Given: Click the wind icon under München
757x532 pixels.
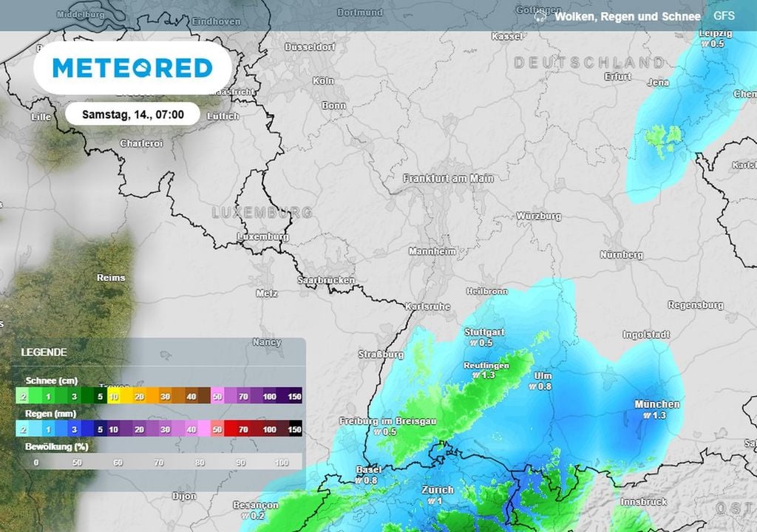Looking at the screenshot, I should (x=648, y=416).
